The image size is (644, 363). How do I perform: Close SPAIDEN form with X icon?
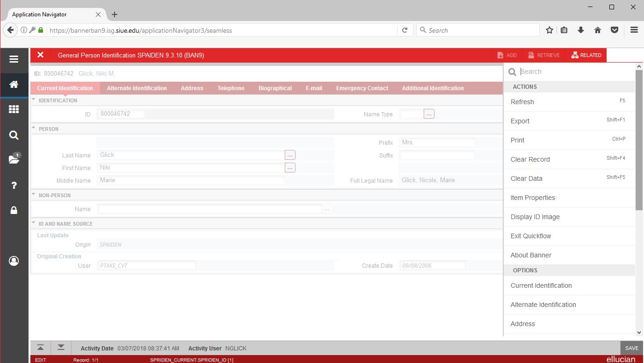tap(41, 55)
